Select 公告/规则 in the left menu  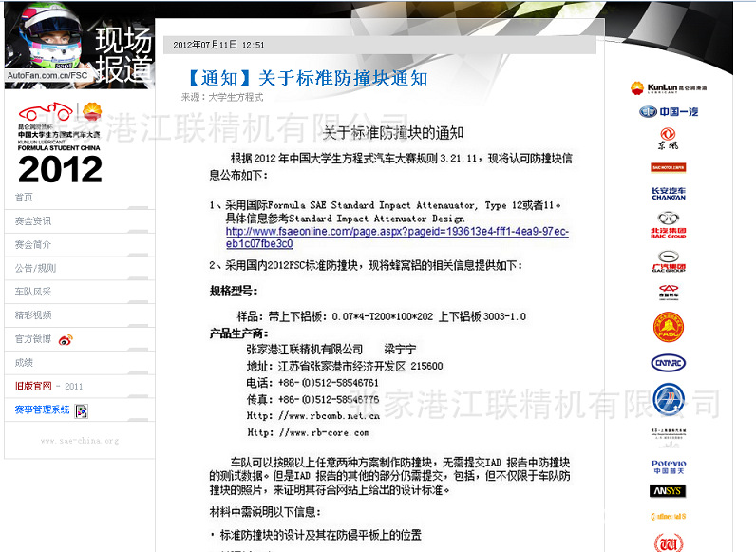[35, 268]
